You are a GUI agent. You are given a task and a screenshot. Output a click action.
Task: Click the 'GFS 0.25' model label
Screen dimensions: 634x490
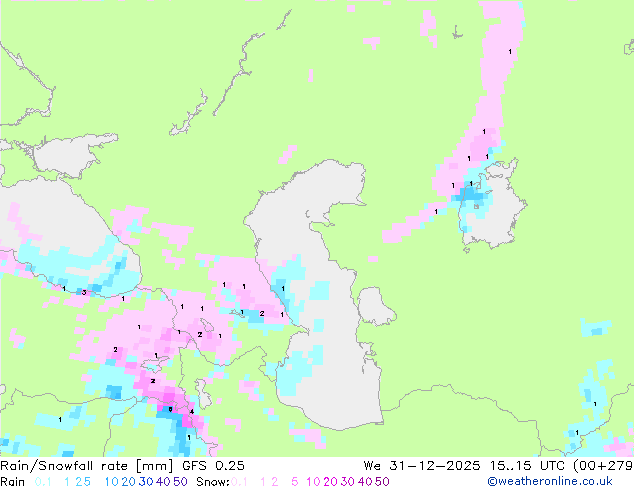pos(213,466)
